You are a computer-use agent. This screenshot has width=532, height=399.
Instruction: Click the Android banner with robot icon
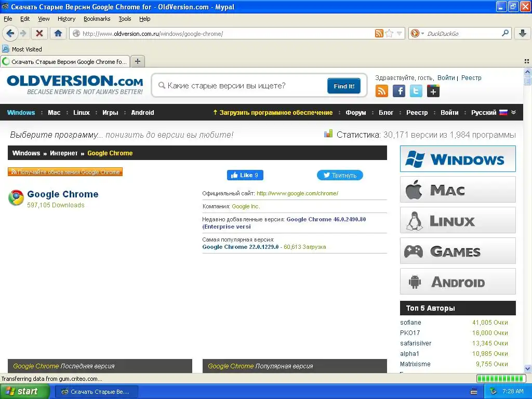[x=458, y=282]
